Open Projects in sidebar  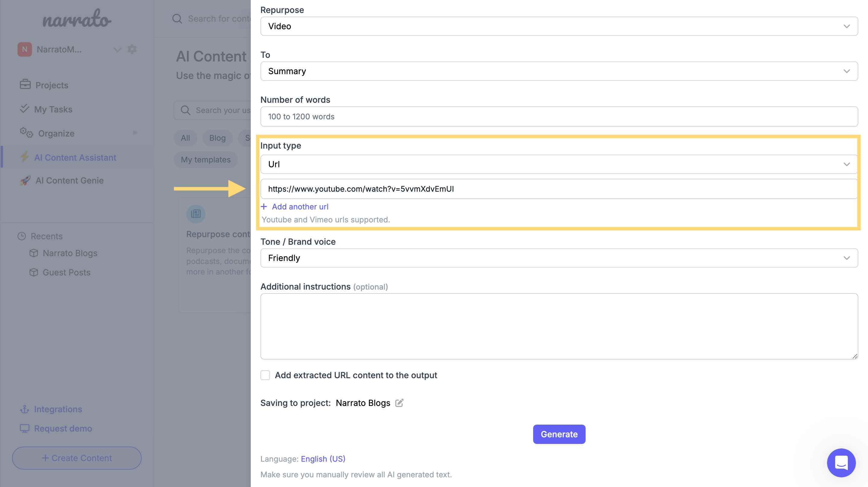pyautogui.click(x=52, y=85)
